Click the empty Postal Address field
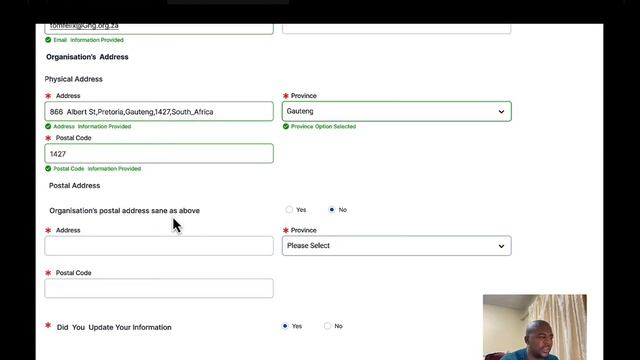 click(x=159, y=246)
